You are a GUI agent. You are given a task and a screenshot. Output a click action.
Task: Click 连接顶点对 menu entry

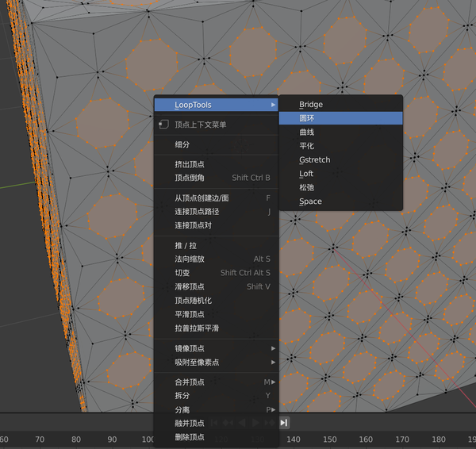(216, 225)
